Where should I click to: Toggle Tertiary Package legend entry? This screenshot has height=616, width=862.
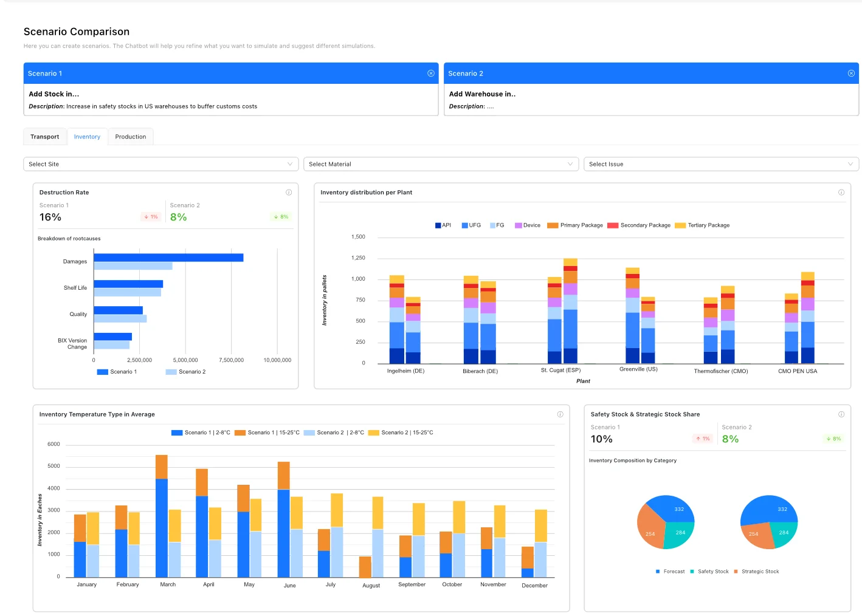(702, 225)
